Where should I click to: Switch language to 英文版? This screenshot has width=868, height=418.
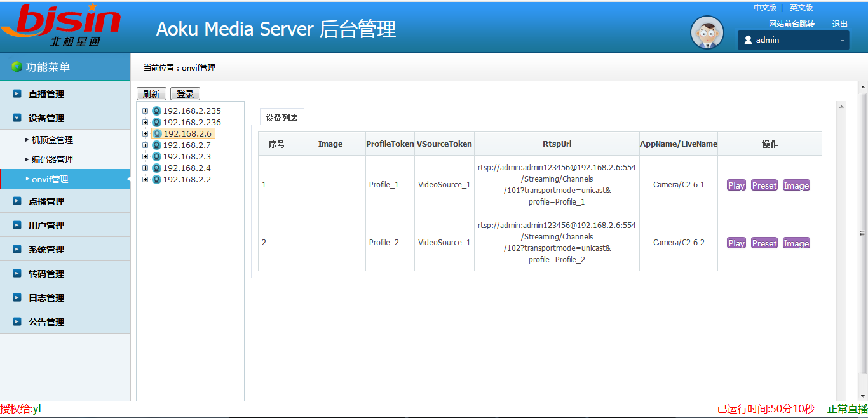coord(801,8)
